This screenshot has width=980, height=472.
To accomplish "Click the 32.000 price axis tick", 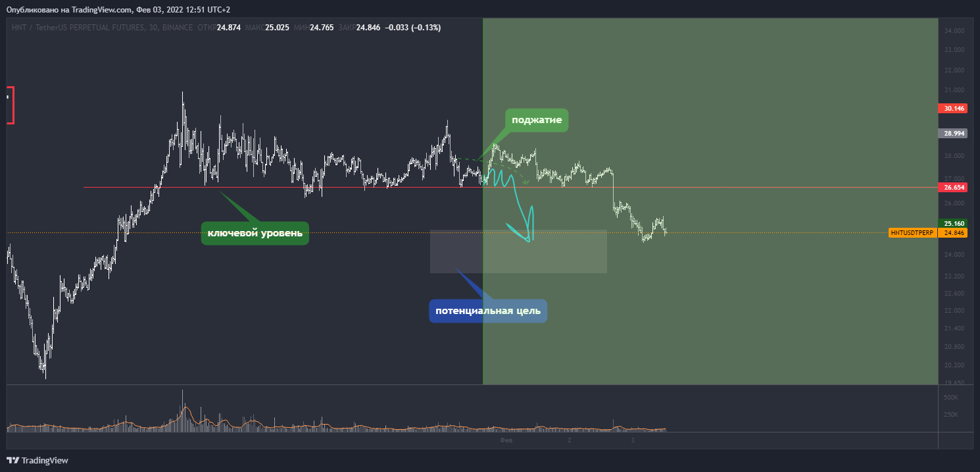I will click(954, 70).
